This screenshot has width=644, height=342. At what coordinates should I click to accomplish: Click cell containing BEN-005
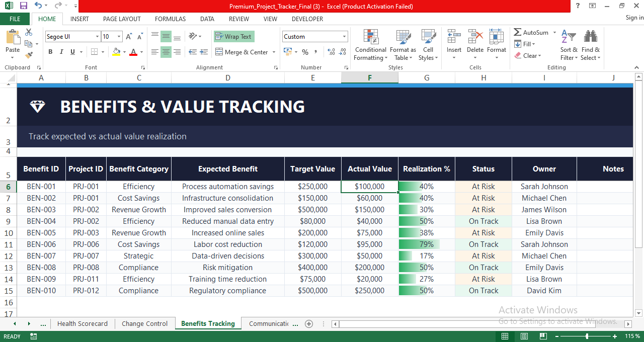[x=41, y=232]
